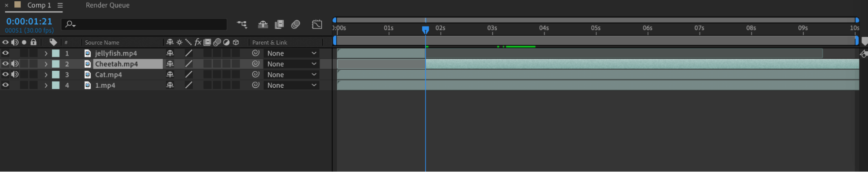Toggle the Quality switch on Cheetah.mp4

click(188, 63)
